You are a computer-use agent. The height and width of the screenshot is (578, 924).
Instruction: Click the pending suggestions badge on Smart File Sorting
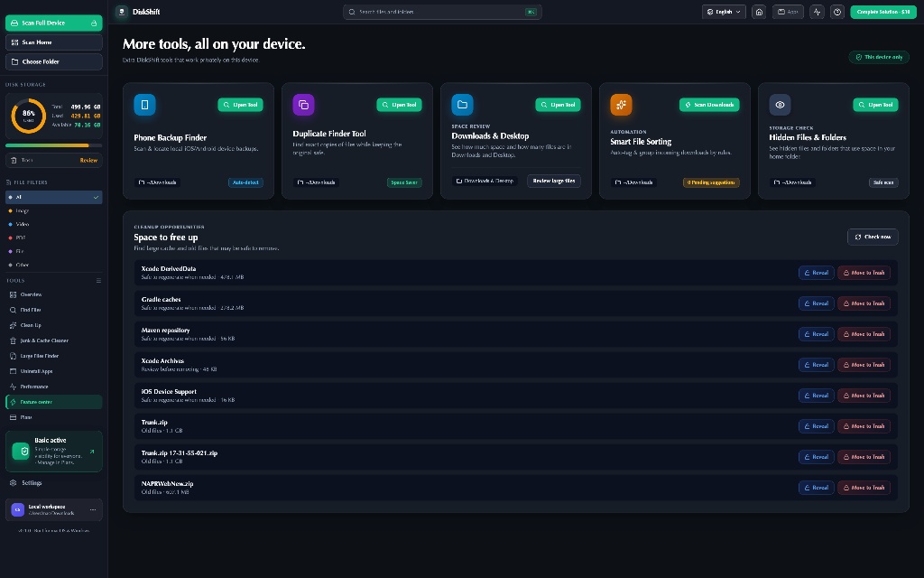pos(711,182)
